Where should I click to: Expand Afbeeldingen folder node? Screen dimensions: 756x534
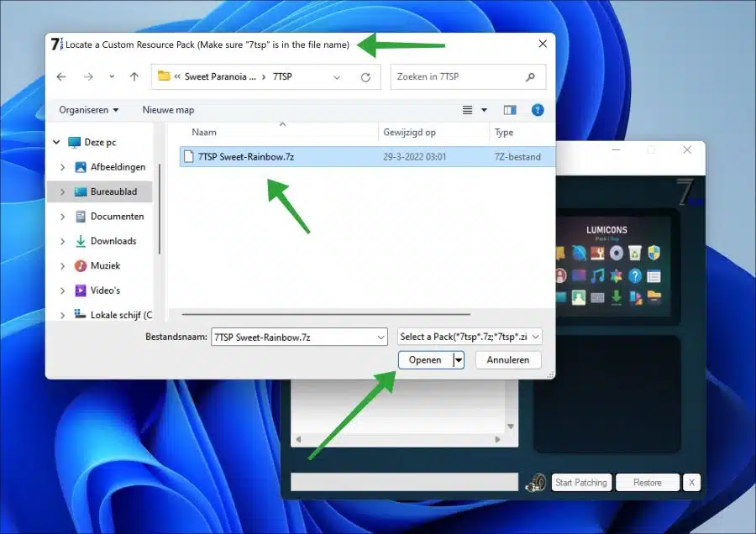pos(63,167)
